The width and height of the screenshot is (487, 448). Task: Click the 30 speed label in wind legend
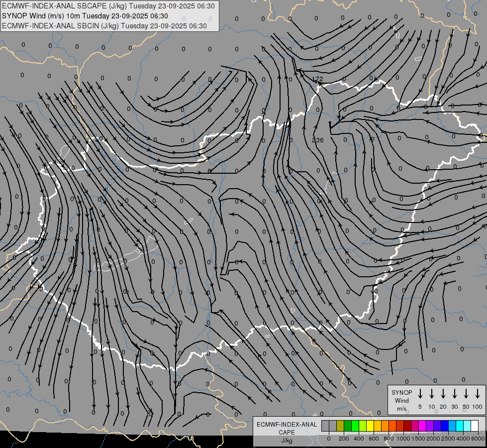(x=454, y=407)
